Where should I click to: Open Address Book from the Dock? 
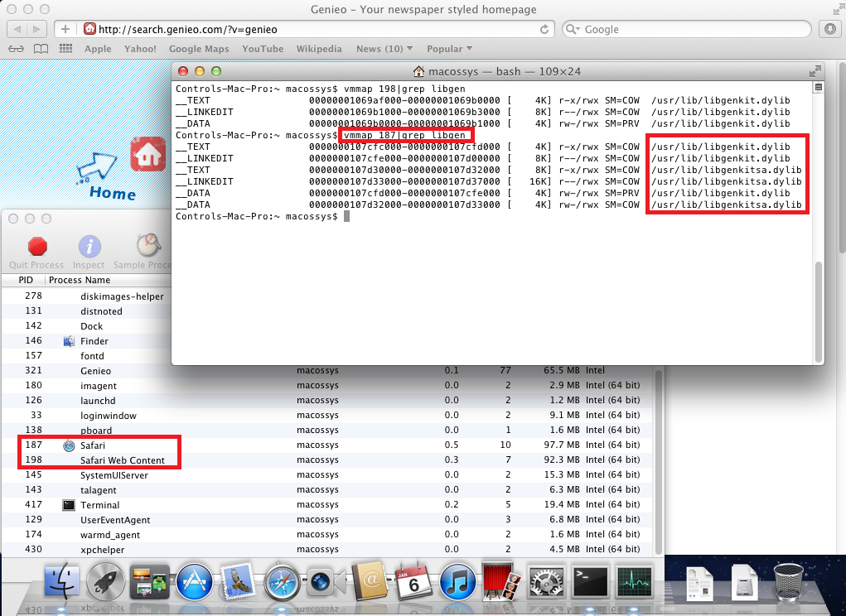click(x=370, y=581)
